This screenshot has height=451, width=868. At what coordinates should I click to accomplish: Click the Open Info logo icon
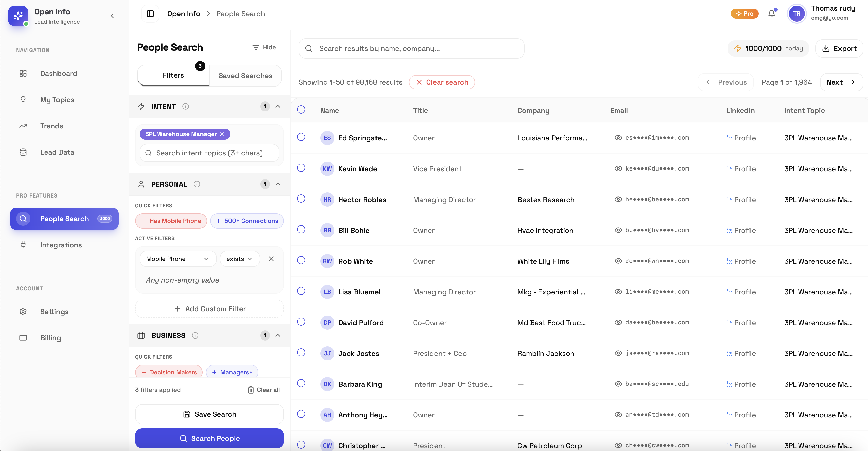[18, 16]
